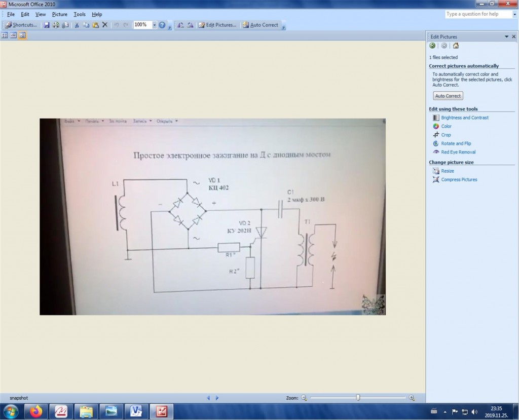The height and width of the screenshot is (420, 519).
Task: Open the Tools menu
Action: click(80, 14)
